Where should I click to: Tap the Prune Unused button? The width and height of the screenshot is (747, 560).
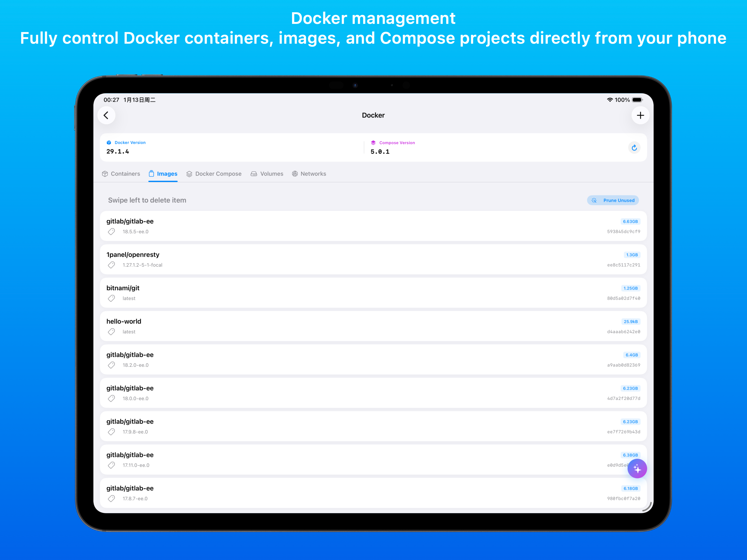tap(613, 201)
